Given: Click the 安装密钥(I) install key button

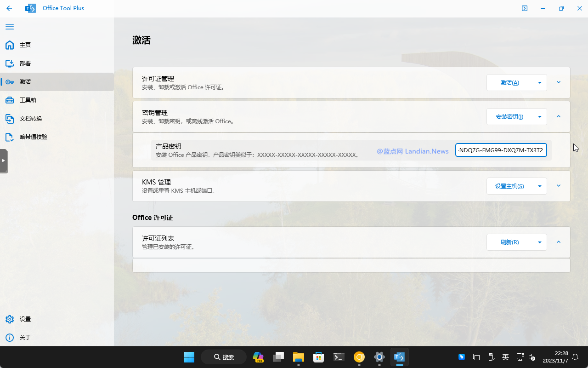Looking at the screenshot, I should coord(509,117).
